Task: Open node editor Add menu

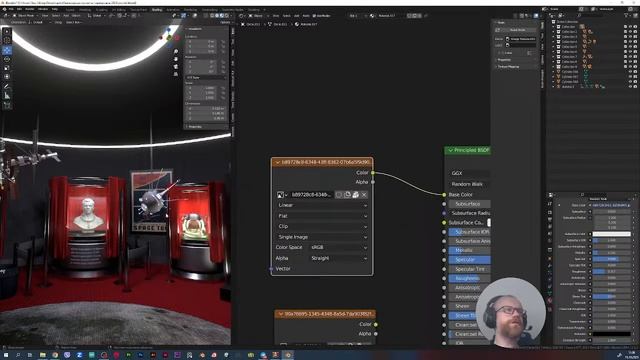Action: [297, 16]
